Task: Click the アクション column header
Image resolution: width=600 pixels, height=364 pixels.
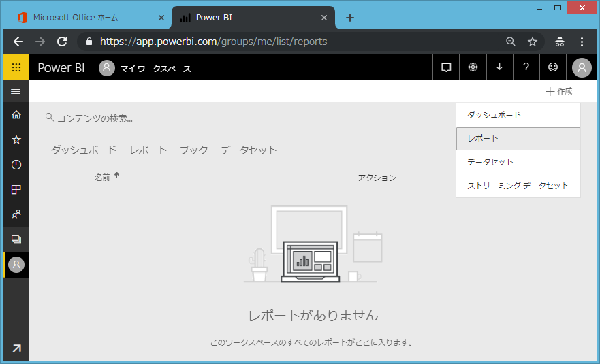Action: point(377,178)
